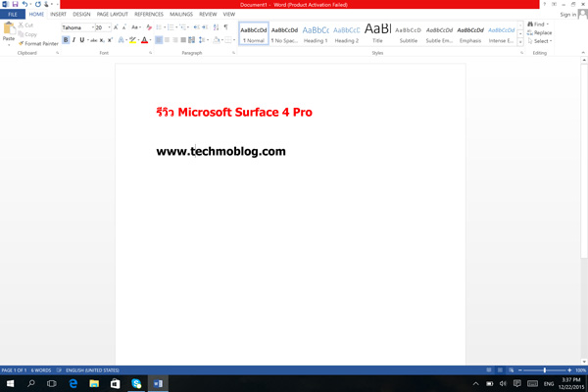Click Sign in link
Screen dimensions: 588x392
coord(568,15)
